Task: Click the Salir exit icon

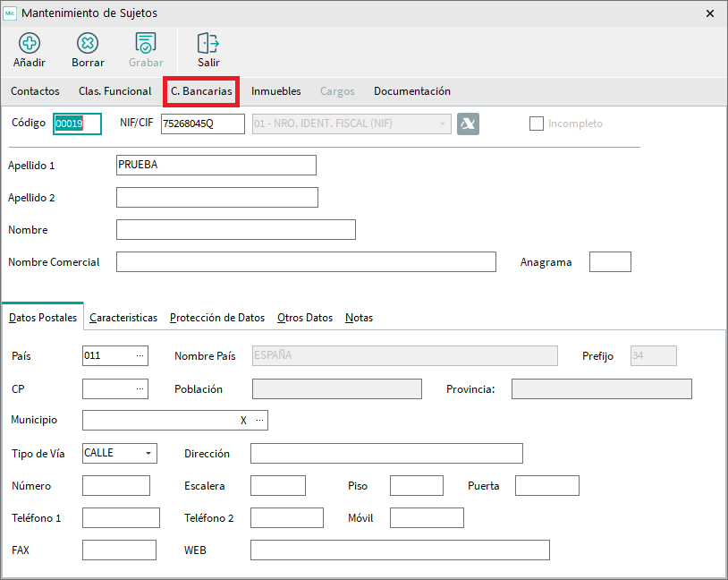Action: click(208, 43)
